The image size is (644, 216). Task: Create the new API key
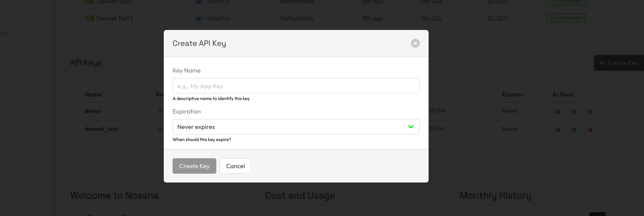click(194, 166)
